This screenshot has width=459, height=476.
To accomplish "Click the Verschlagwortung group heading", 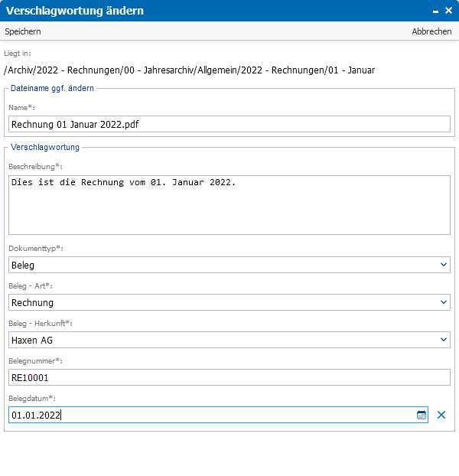I will [x=45, y=147].
